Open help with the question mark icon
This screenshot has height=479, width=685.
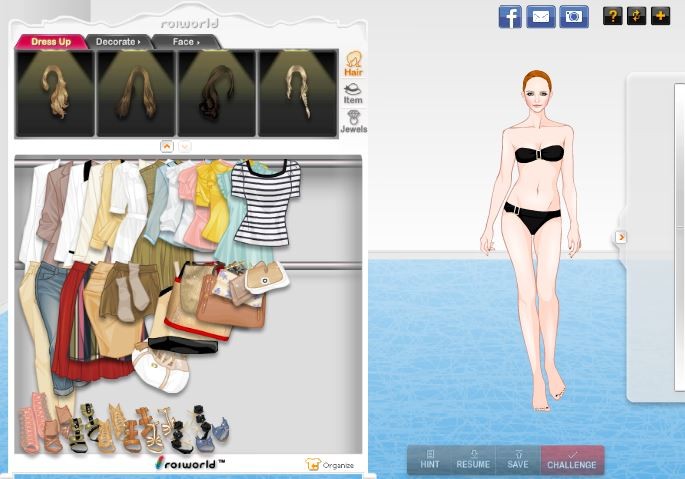click(612, 16)
